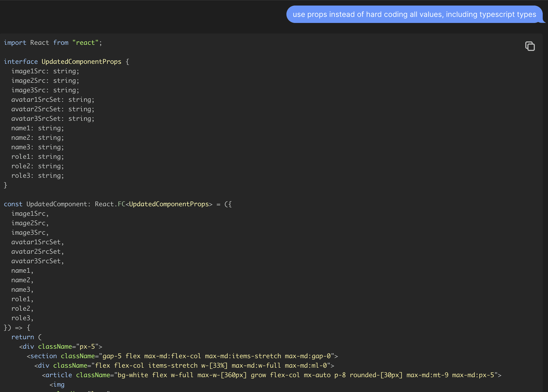
Task: Click destructured 'name1,' parameter
Action: (22, 271)
